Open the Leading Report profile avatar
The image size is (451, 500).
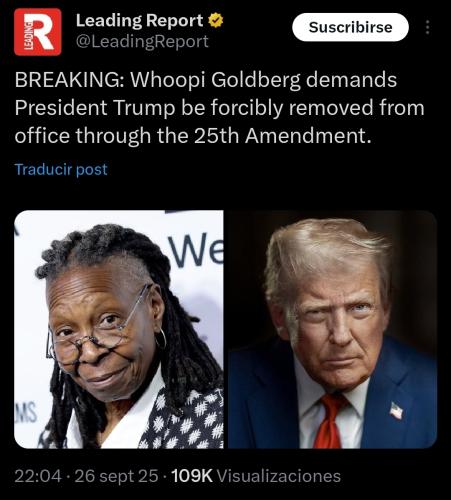tap(38, 32)
